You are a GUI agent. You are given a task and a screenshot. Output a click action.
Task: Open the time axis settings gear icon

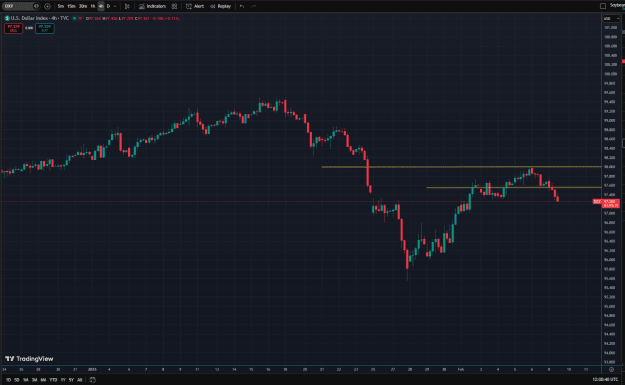[611, 369]
